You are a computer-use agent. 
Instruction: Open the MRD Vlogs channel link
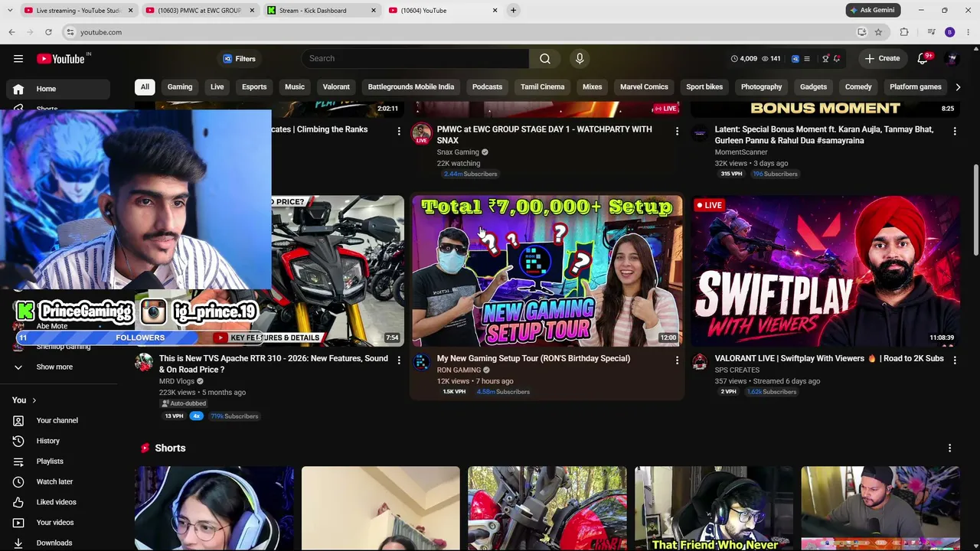click(177, 381)
